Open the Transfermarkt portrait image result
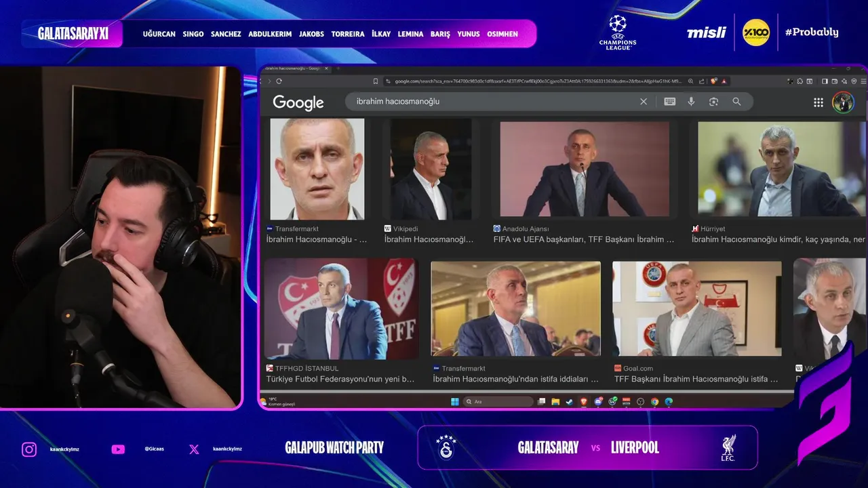The height and width of the screenshot is (488, 868). click(317, 169)
